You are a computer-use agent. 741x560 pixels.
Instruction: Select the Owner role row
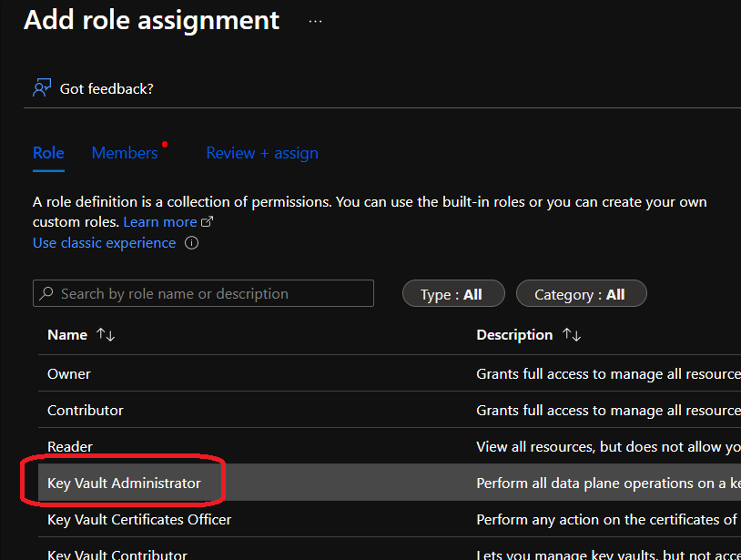tap(69, 373)
